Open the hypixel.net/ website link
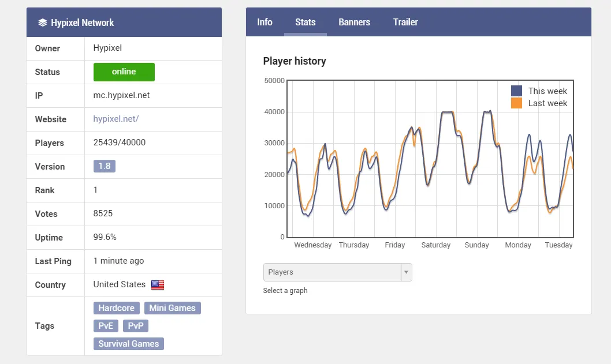 [116, 119]
